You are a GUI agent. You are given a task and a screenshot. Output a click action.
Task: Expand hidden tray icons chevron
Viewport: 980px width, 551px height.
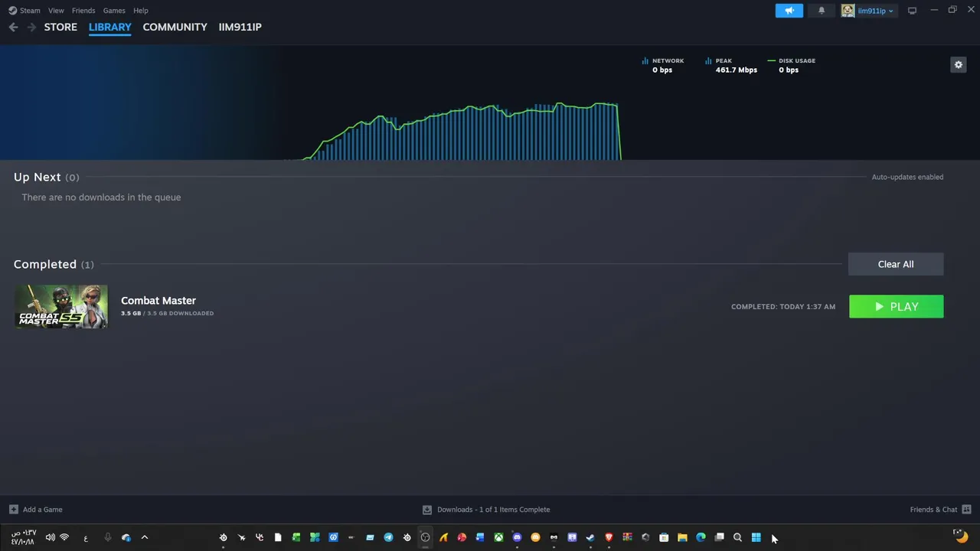coord(144,537)
